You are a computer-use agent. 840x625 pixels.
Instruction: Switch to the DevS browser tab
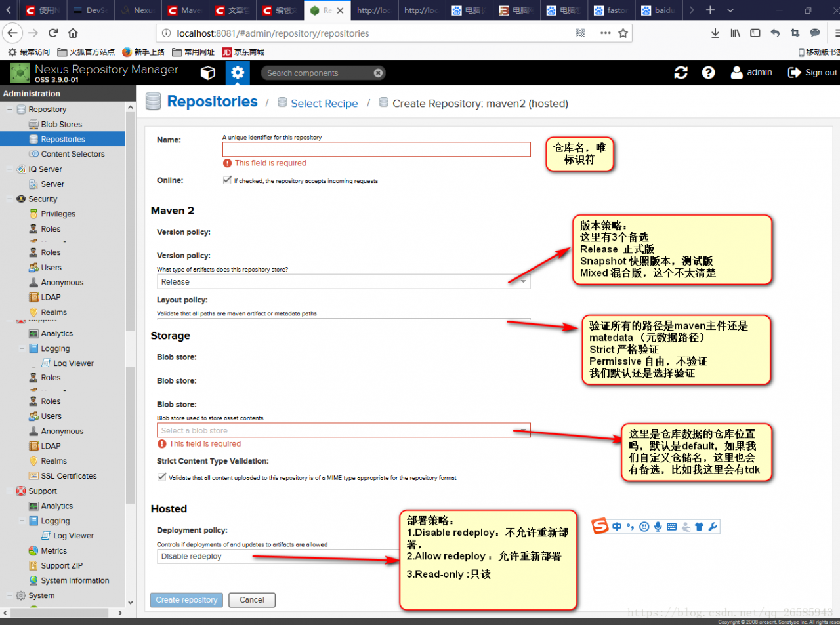91,10
